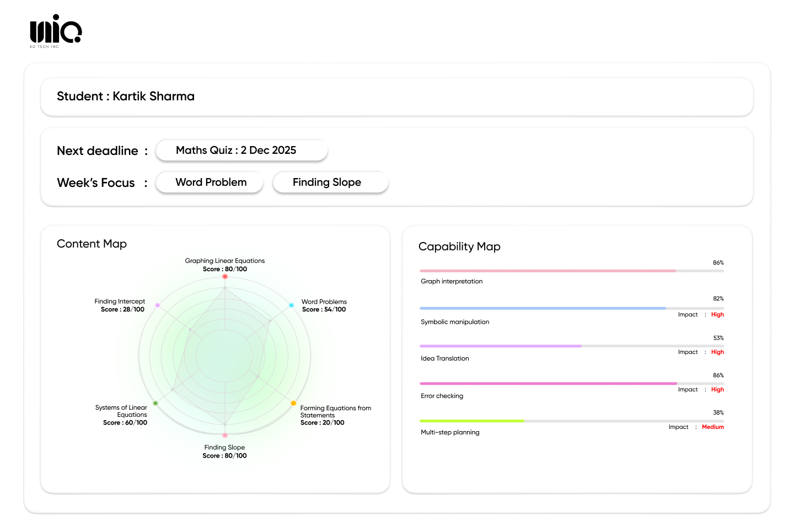Image resolution: width=794 pixels, height=532 pixels.
Task: Select the Word Problem focus chip
Action: pos(210,182)
